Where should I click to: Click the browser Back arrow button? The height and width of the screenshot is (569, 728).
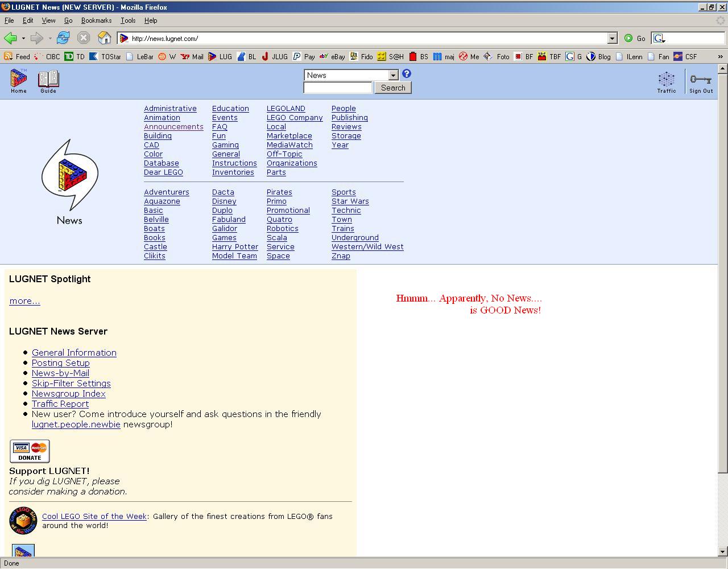[10, 38]
